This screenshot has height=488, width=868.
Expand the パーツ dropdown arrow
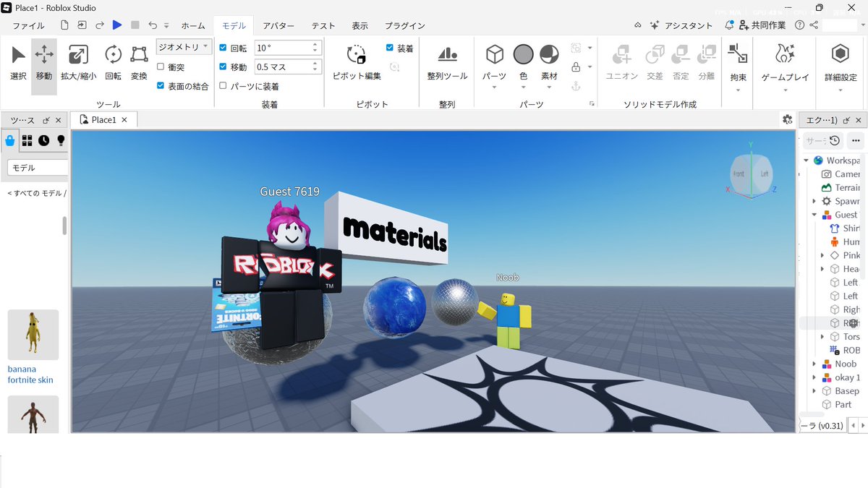pos(495,88)
